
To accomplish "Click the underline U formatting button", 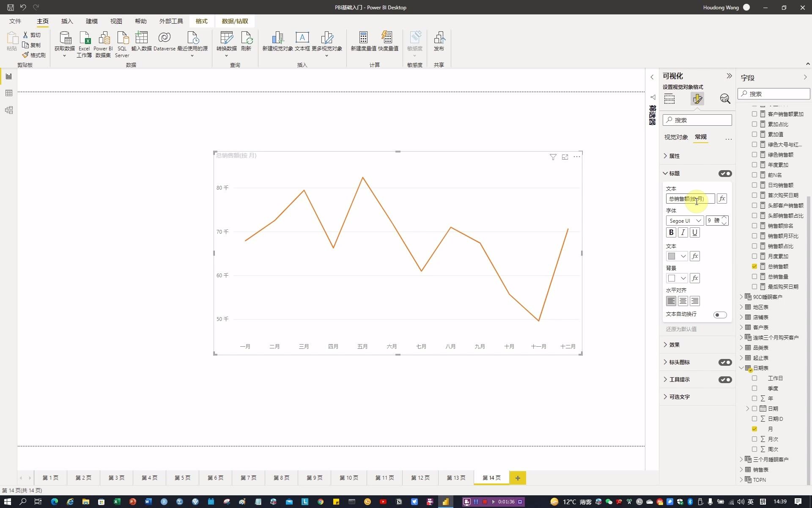I will click(695, 232).
